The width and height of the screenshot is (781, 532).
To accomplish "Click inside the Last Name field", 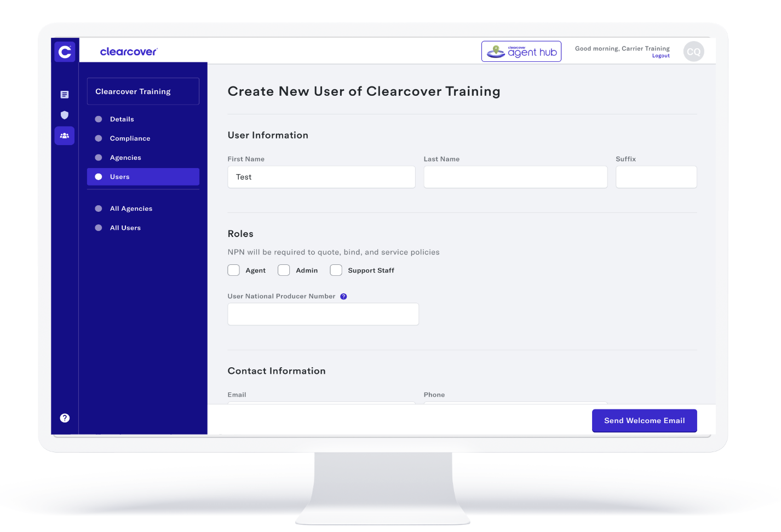I will [515, 177].
